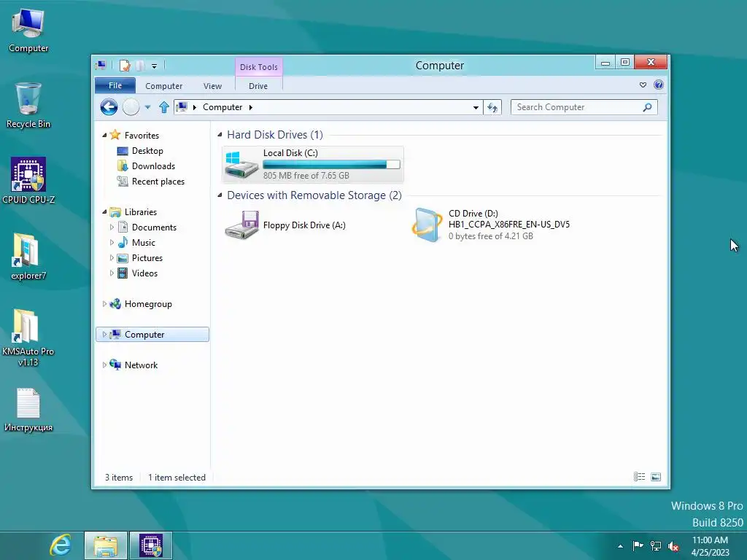Go up one level with the Up arrow
Screen dimensions: 747x560
164,107
